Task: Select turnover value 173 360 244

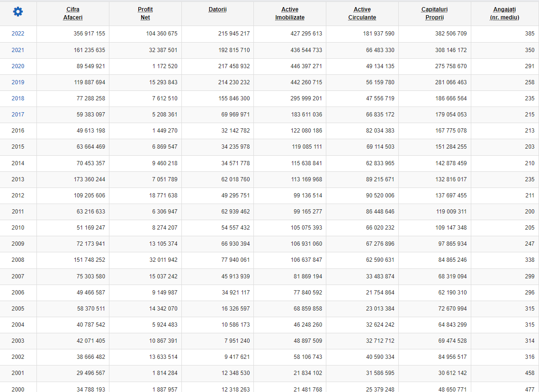Action: coord(90,180)
